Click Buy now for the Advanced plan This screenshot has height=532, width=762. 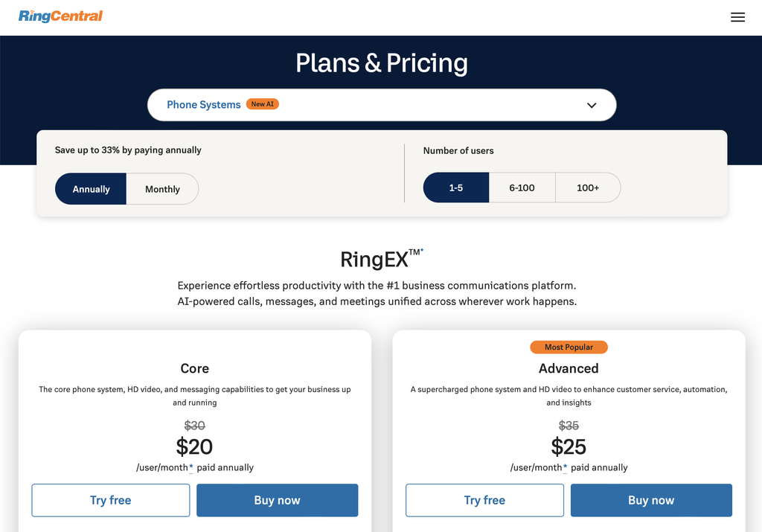651,500
